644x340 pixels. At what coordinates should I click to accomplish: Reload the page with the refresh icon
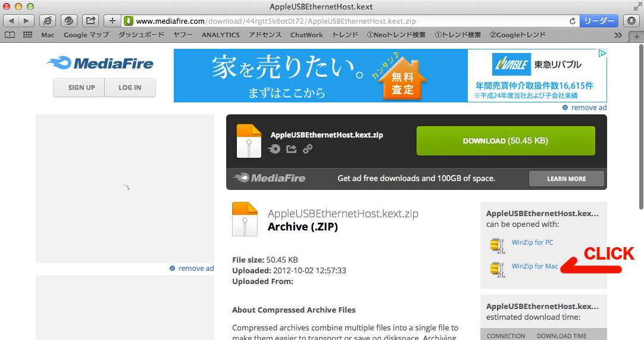[x=572, y=21]
